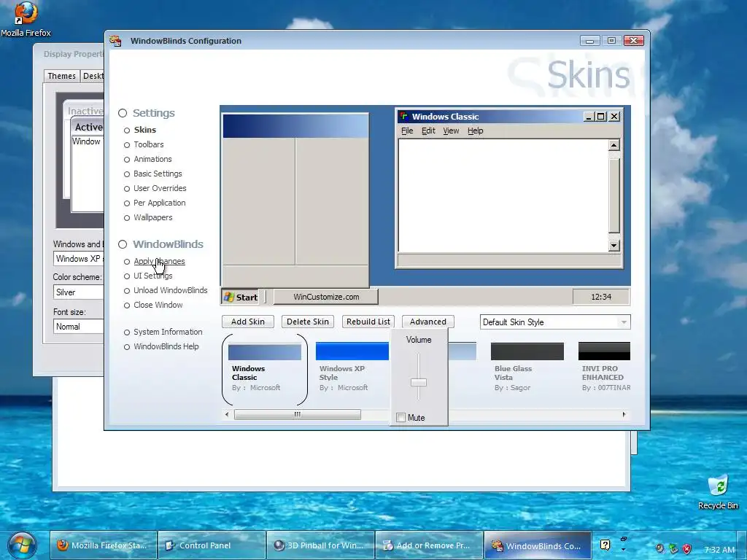Switch to 3D Pinball taskbar button
This screenshot has width=747, height=560.
[320, 545]
